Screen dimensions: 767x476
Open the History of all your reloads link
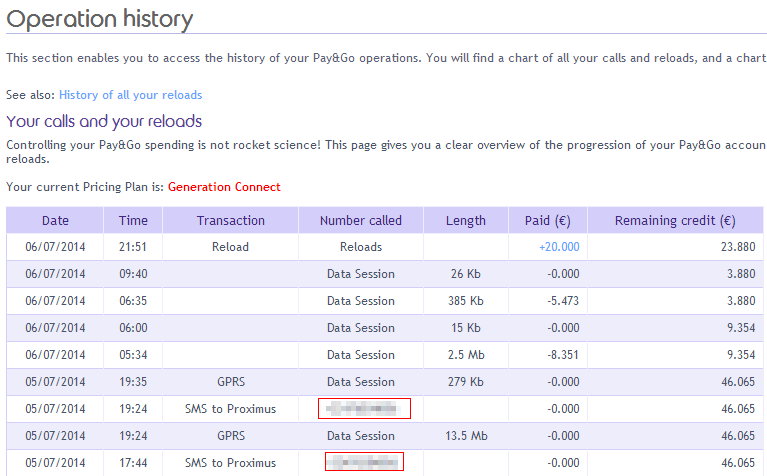[130, 95]
